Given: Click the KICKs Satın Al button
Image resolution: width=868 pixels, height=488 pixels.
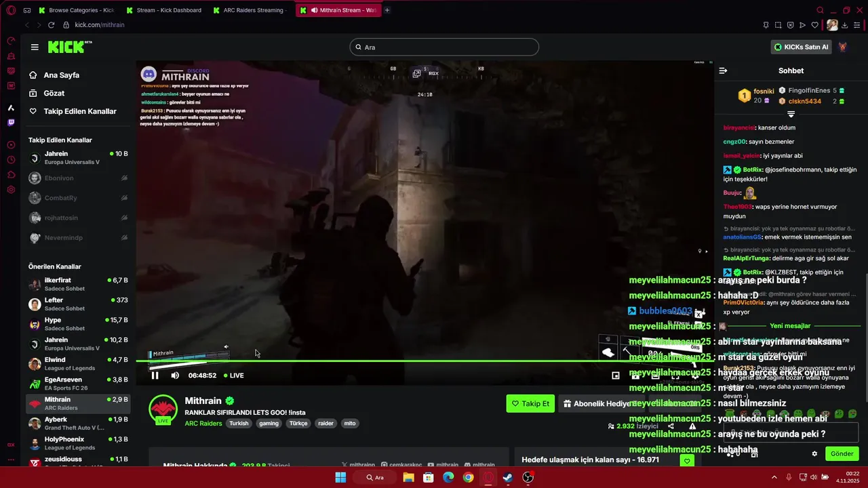Looking at the screenshot, I should pos(801,47).
